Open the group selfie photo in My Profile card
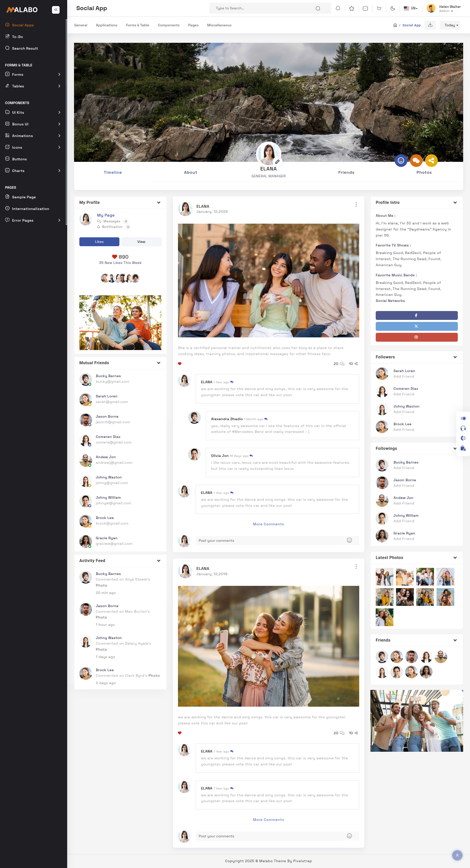 click(x=120, y=323)
